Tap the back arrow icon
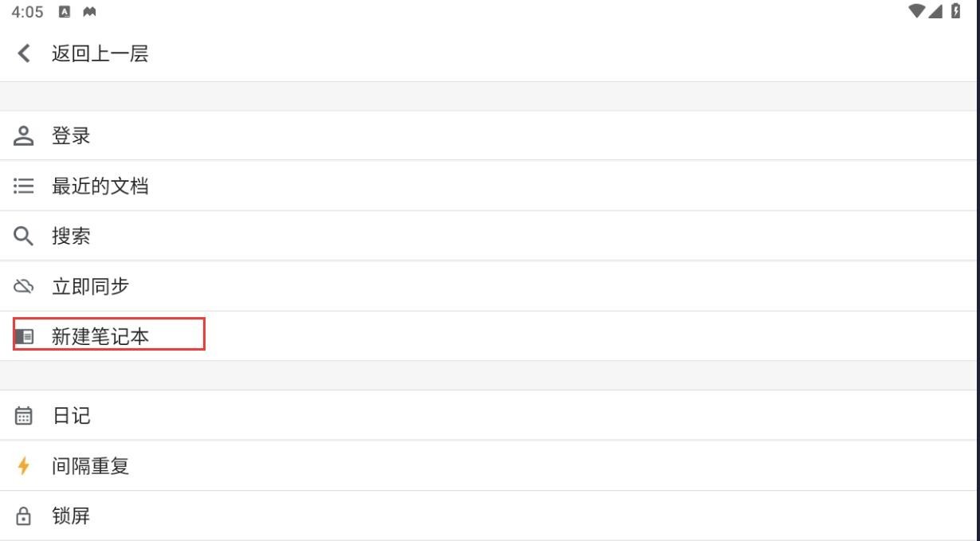The height and width of the screenshot is (541, 980). (x=24, y=53)
